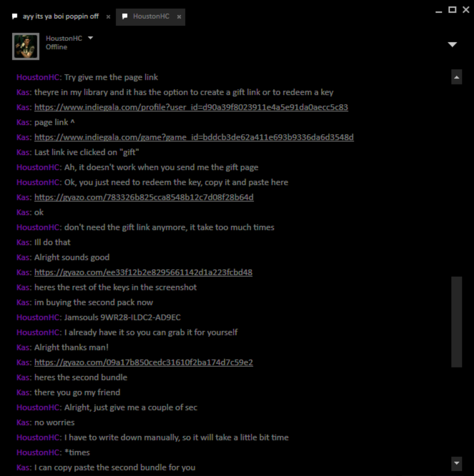Expand the dropdown arrow next to HoustonHC name
This screenshot has height=476, width=474.
[x=90, y=38]
